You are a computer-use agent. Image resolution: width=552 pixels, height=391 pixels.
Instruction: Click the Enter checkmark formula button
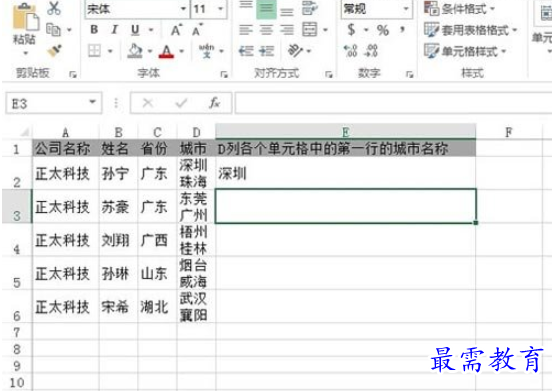coord(181,103)
